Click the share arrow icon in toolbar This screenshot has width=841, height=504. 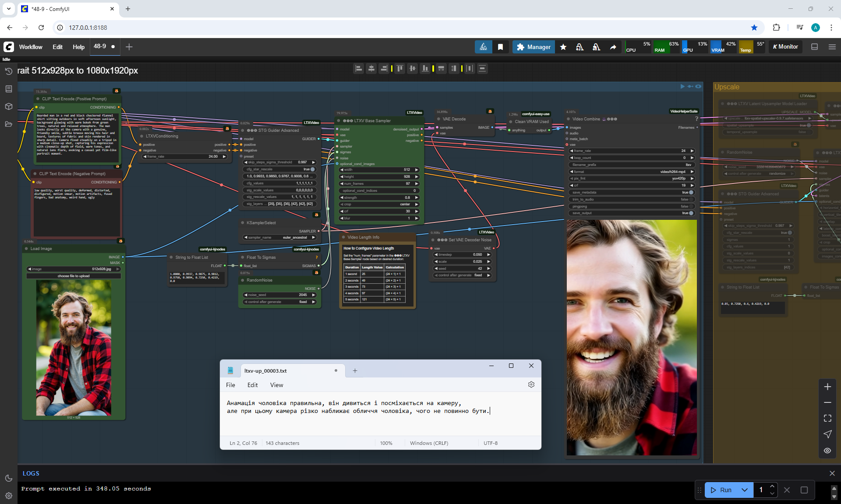(613, 47)
